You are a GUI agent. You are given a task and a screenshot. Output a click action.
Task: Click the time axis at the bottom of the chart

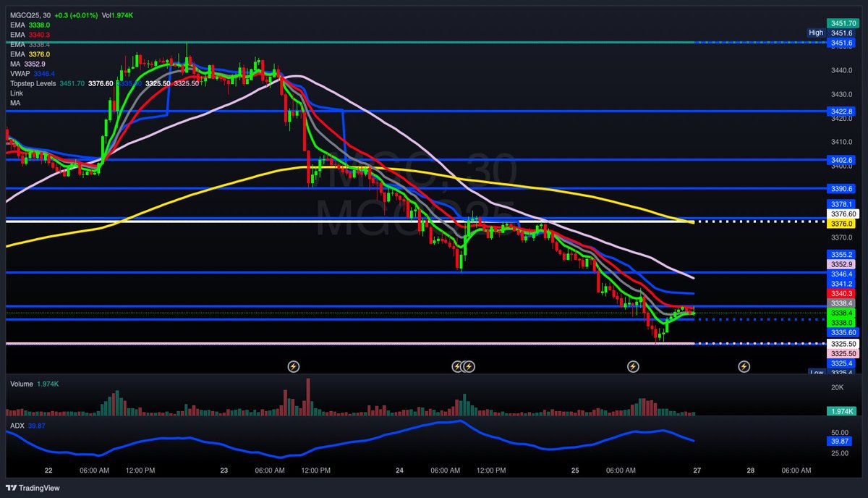(x=434, y=470)
